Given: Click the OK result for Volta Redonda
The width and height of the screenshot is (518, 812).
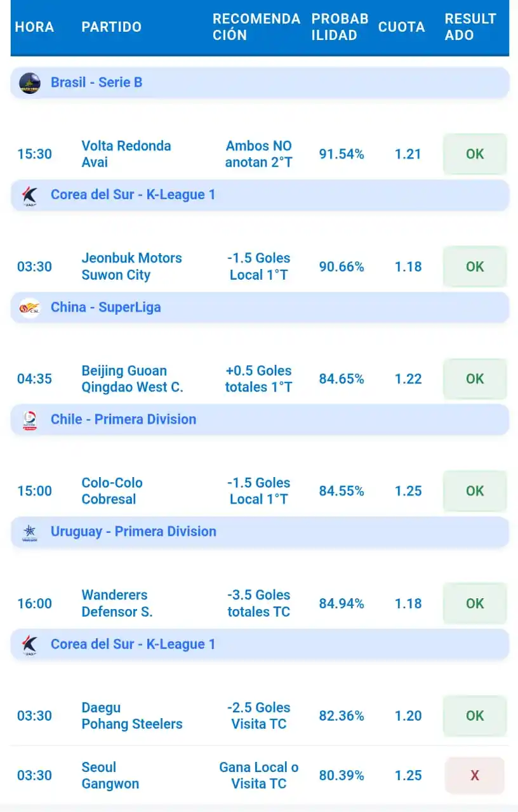Looking at the screenshot, I should [x=475, y=154].
